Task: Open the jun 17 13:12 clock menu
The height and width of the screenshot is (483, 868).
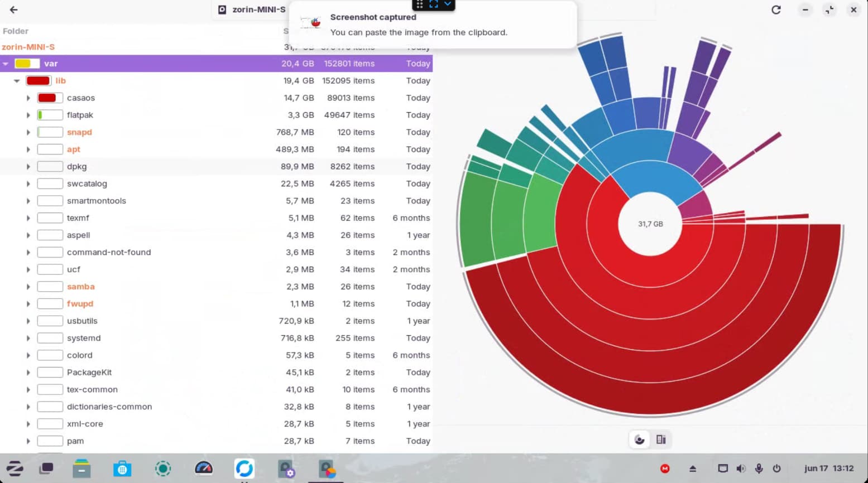Action: pos(829,468)
